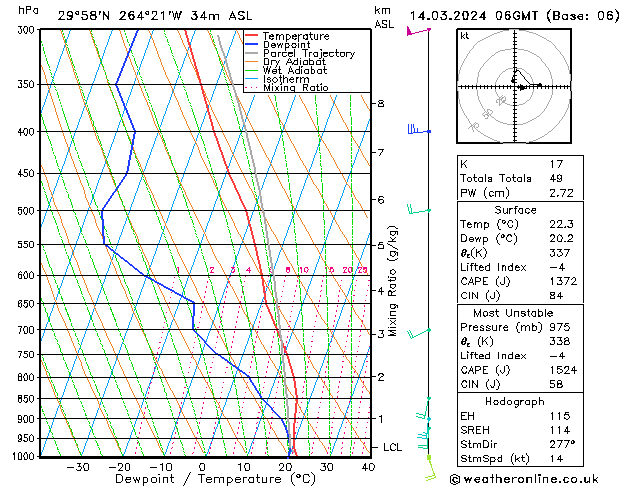This screenshot has width=629, height=486.
Task: Click the 750 hPa pressure label
Action: pyautogui.click(x=28, y=354)
